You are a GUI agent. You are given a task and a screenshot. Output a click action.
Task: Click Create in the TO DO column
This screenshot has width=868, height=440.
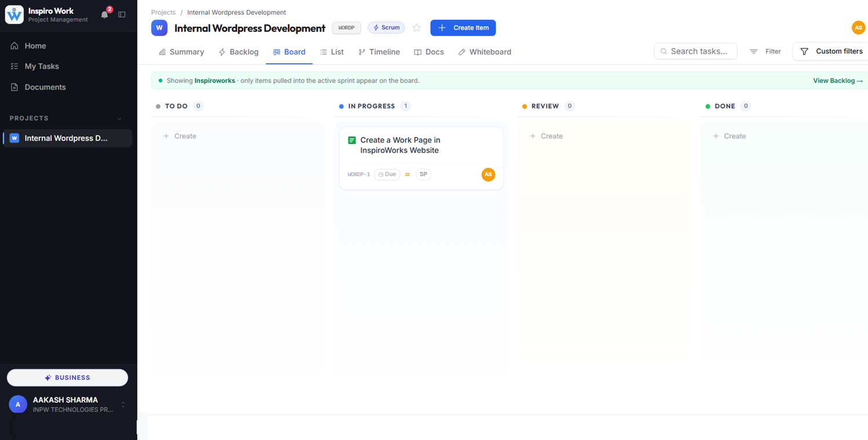pyautogui.click(x=180, y=136)
